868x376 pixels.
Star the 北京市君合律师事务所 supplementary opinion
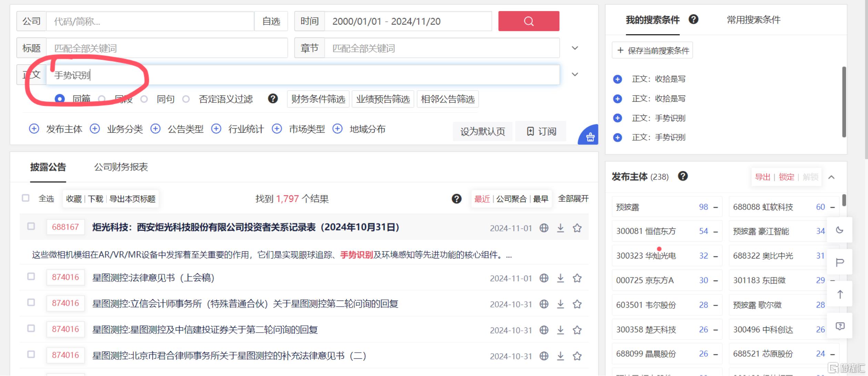click(x=577, y=356)
